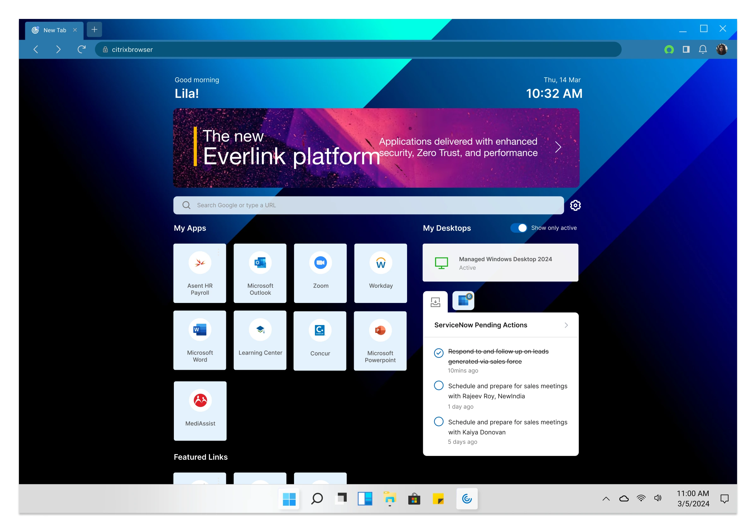Screen dimensions: 756x532
Task: Click the citrixbrowser address bar
Action: [x=358, y=49]
